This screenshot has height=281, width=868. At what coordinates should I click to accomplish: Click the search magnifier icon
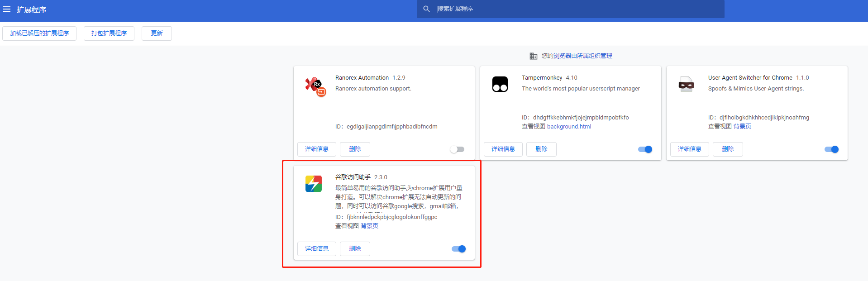pos(426,9)
